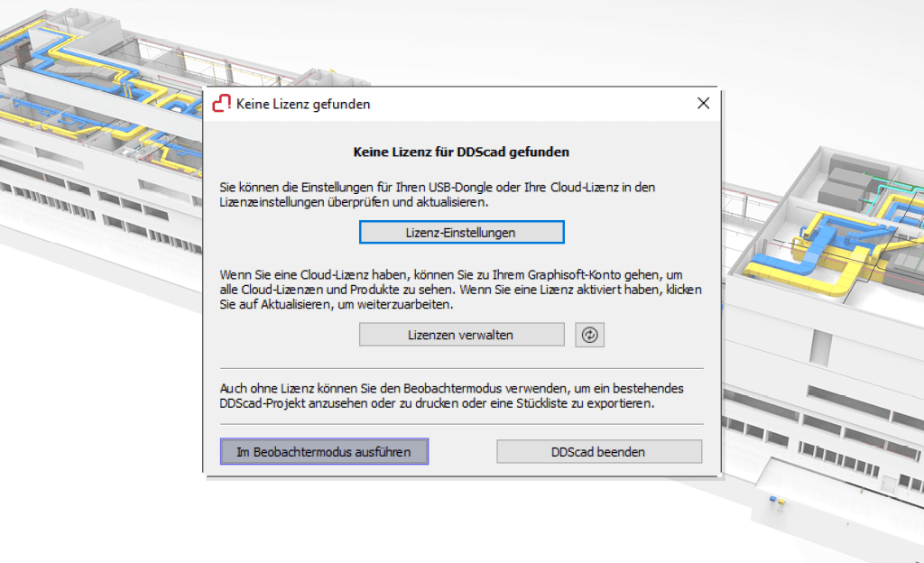Click separator line above the bottom buttons

click(461, 424)
